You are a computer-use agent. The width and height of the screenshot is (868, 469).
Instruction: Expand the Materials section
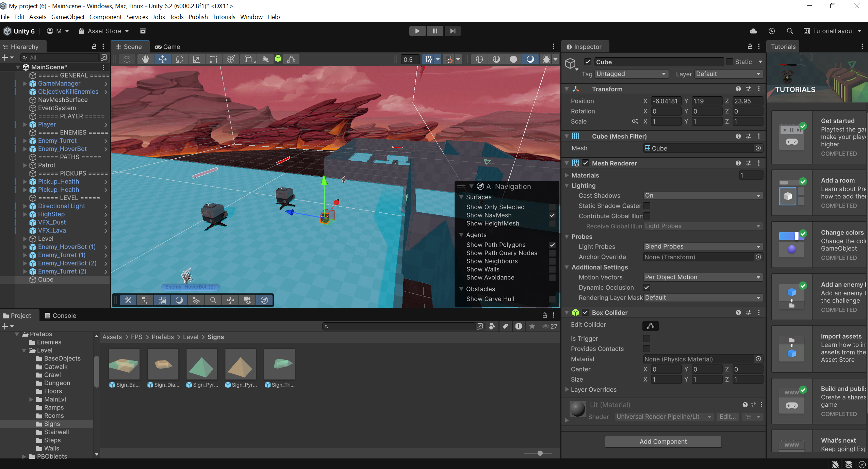pos(567,175)
